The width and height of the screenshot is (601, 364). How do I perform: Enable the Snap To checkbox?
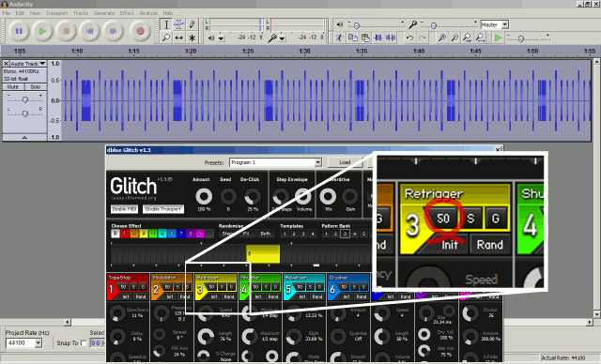tap(84, 343)
